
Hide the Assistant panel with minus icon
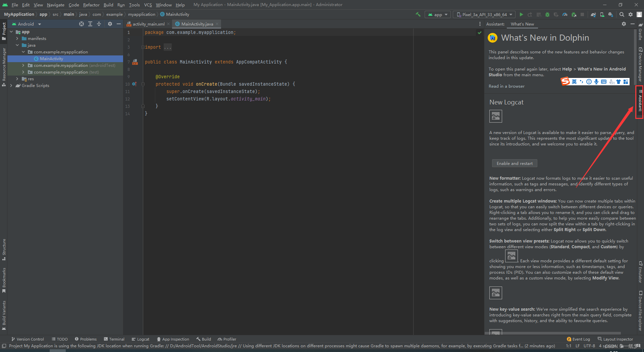[633, 24]
